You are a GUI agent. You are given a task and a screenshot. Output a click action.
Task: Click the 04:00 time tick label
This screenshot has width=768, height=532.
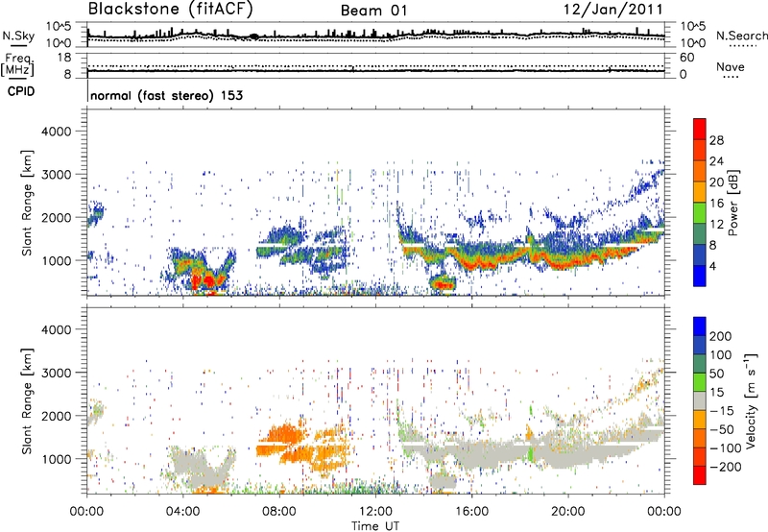click(182, 512)
